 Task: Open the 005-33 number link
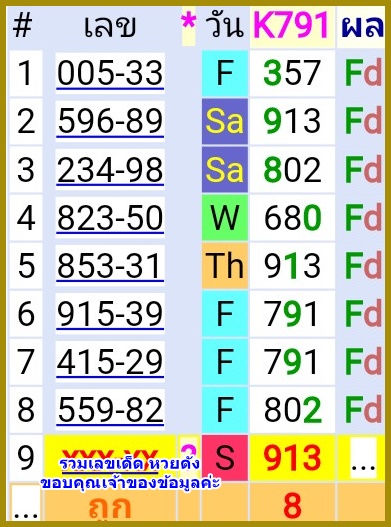110,73
